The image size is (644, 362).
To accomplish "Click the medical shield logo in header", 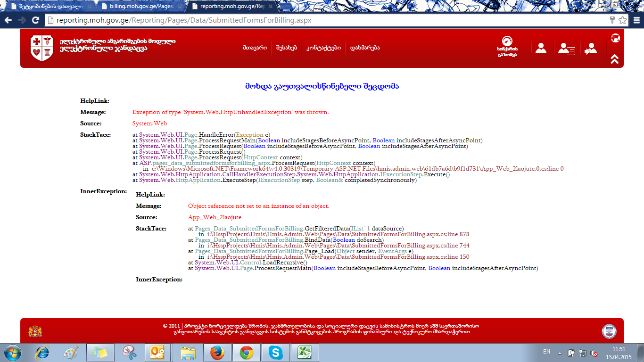I will pos(42,48).
